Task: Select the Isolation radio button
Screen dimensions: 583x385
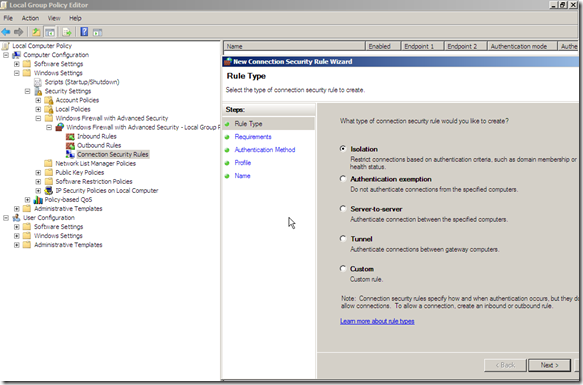Action: pyautogui.click(x=343, y=148)
